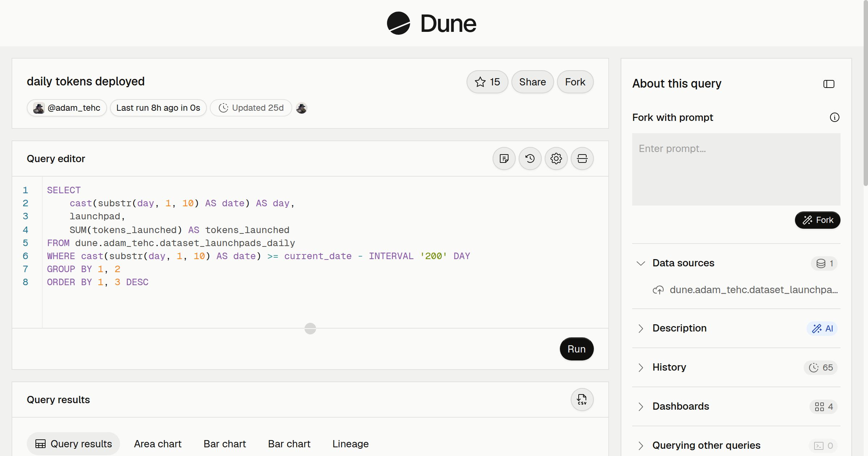Click the format query notes icon
This screenshot has width=868, height=456.
tap(504, 159)
